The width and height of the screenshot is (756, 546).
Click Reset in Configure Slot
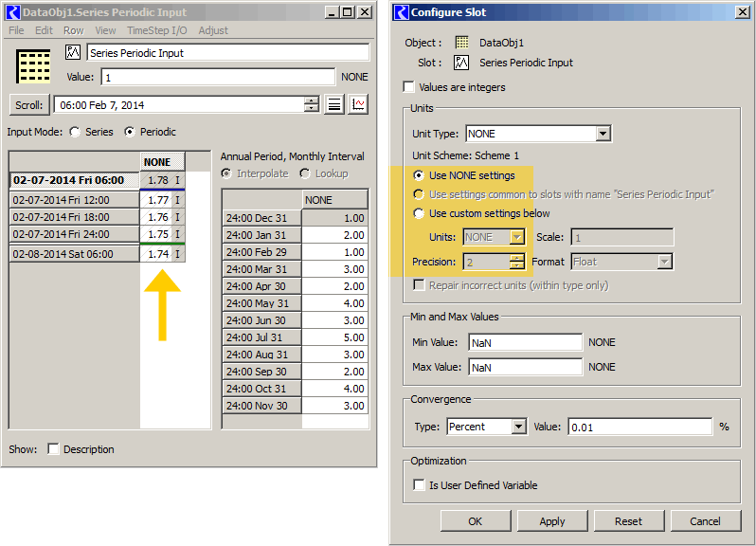629,521
